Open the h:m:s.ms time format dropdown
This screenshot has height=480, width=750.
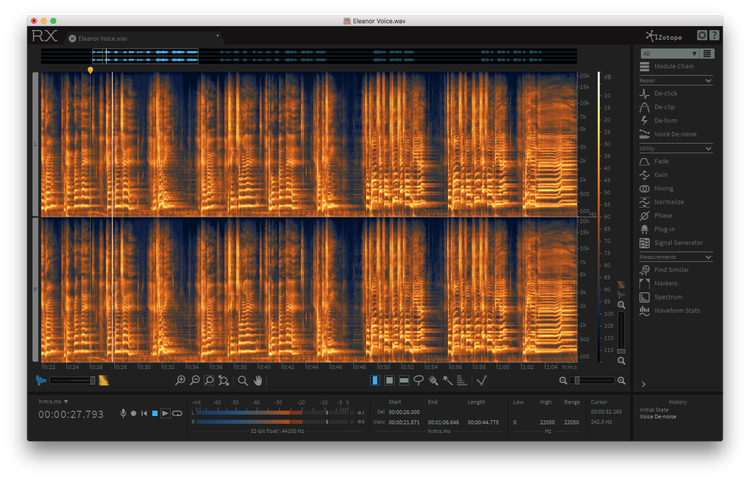click(x=53, y=402)
